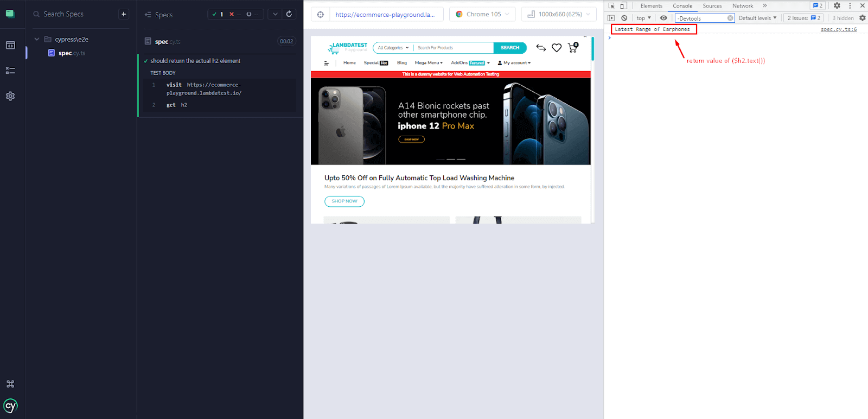Image resolution: width=868 pixels, height=419 pixels.
Task: Expand the My account menu on website
Action: (514, 63)
